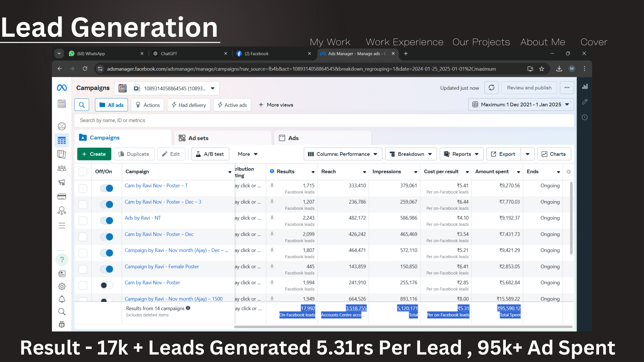The height and width of the screenshot is (362, 644).
Task: Tick checkbox for Cam by Ravi Nov - Poster – Dec – 3
Action: 83,204
